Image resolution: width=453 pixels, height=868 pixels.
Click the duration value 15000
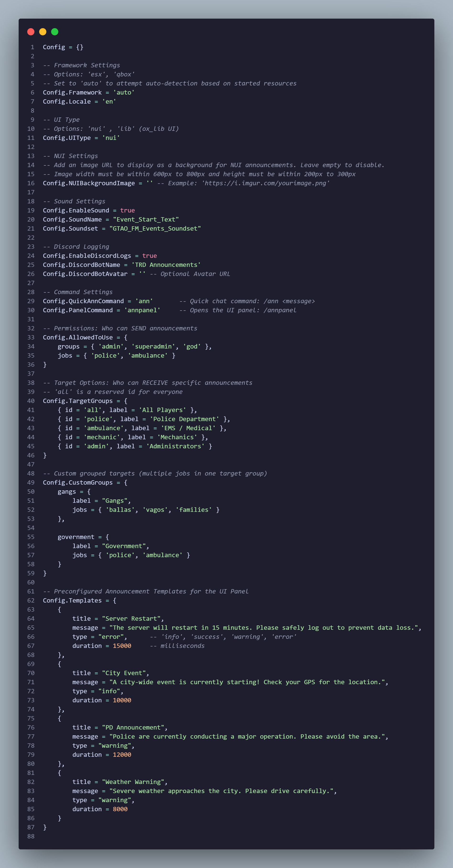pos(122,646)
